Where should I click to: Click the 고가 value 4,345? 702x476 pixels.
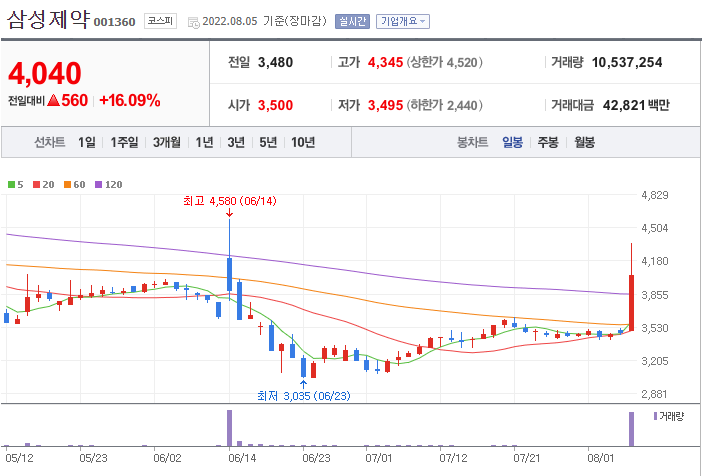[x=385, y=62]
